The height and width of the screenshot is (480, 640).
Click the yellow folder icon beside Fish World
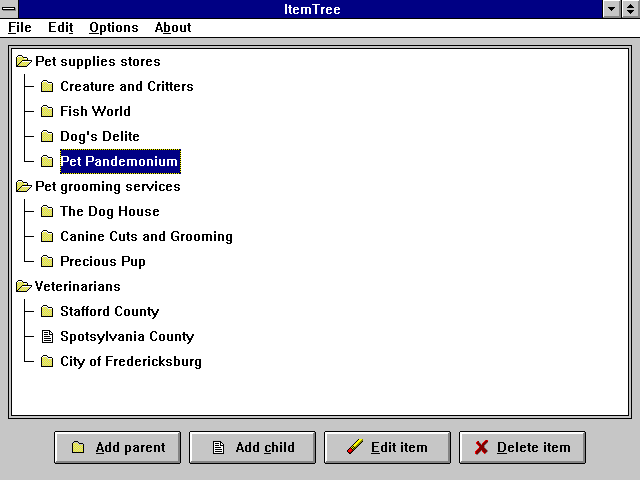46,111
